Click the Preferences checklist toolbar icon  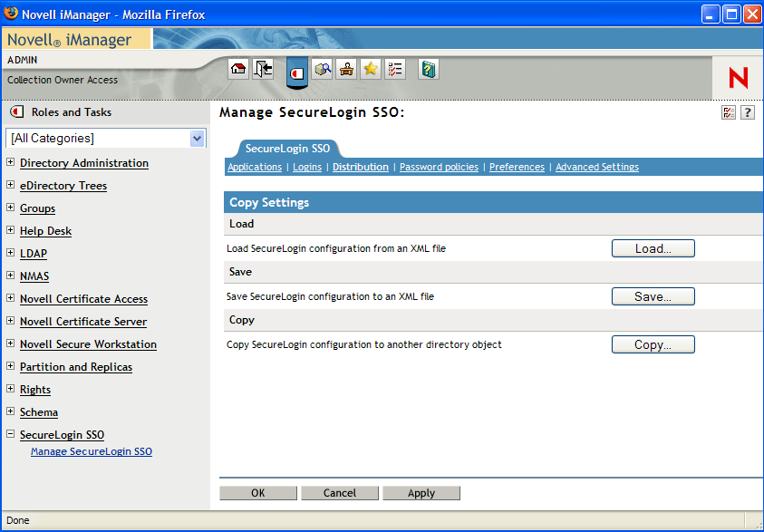pyautogui.click(x=395, y=69)
